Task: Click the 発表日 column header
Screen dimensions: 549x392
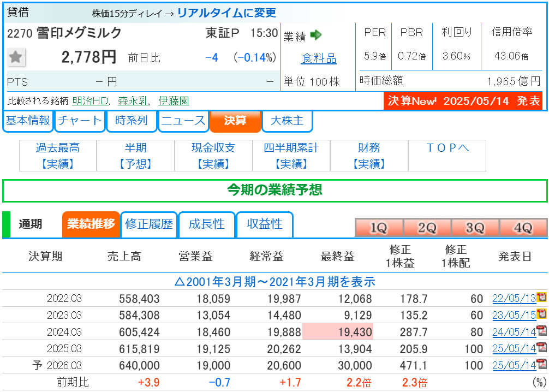Action: click(x=515, y=257)
